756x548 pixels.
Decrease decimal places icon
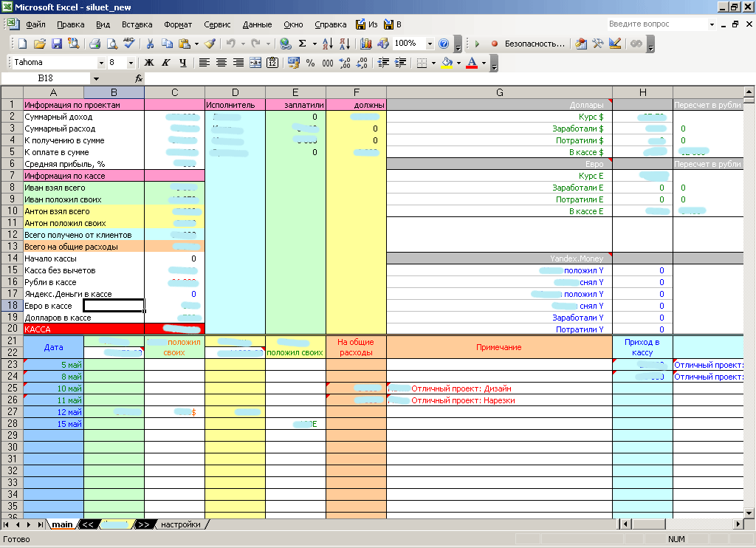[362, 63]
